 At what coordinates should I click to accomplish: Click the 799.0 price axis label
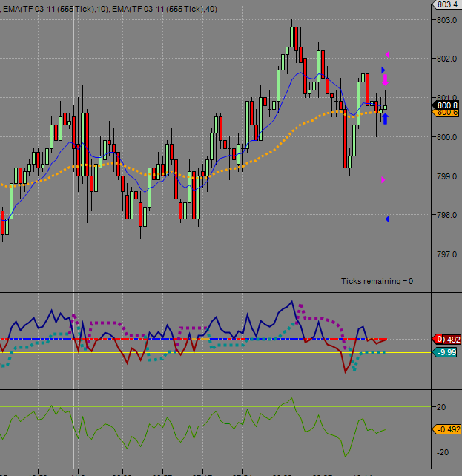446,176
